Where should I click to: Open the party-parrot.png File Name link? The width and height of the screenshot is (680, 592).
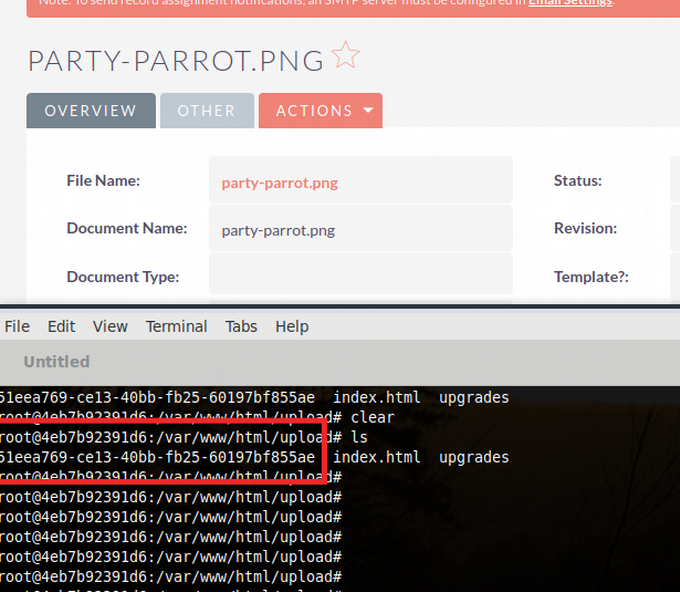point(280,182)
